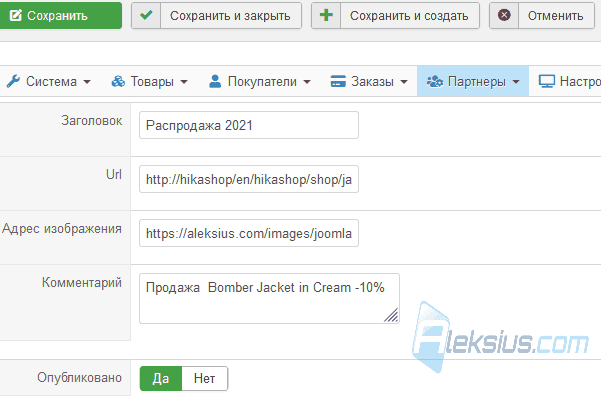Click the Сохранить и создать button
The width and height of the screenshot is (601, 398).
click(395, 16)
